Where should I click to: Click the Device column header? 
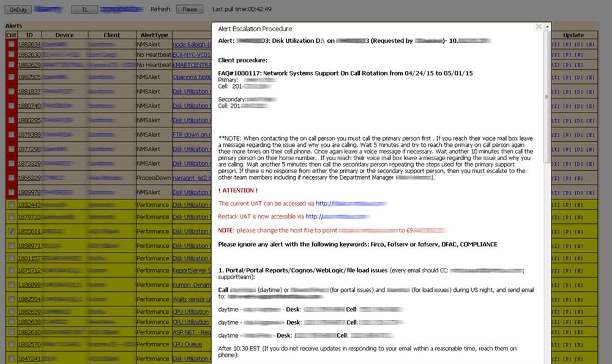pos(64,35)
